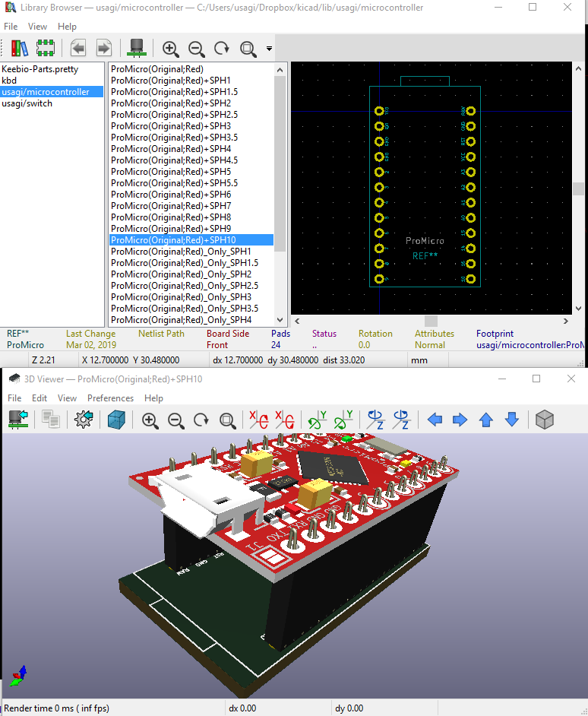The height and width of the screenshot is (716, 588).
Task: Zoom in within the 3D Viewer
Action: pos(150,420)
